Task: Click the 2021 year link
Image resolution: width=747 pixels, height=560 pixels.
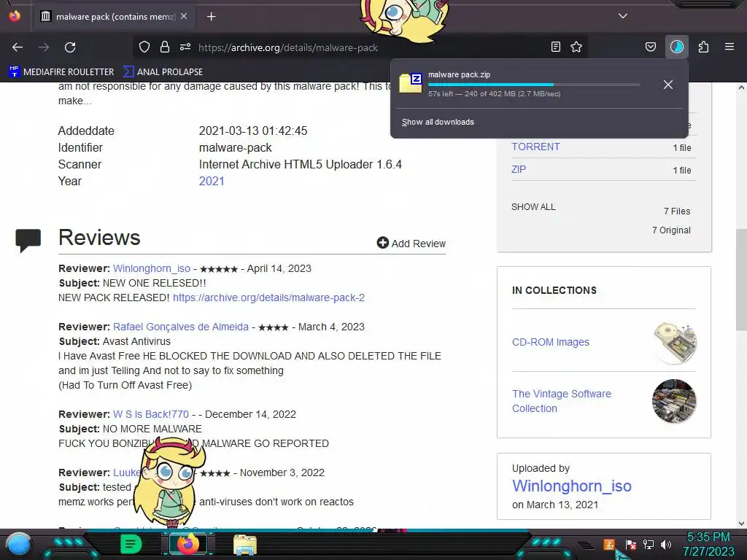Action: click(212, 181)
